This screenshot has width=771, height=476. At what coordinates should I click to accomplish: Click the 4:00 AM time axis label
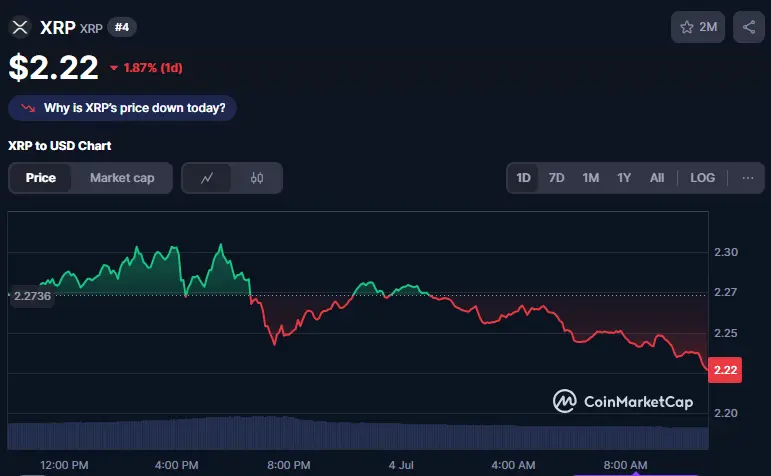tap(513, 465)
